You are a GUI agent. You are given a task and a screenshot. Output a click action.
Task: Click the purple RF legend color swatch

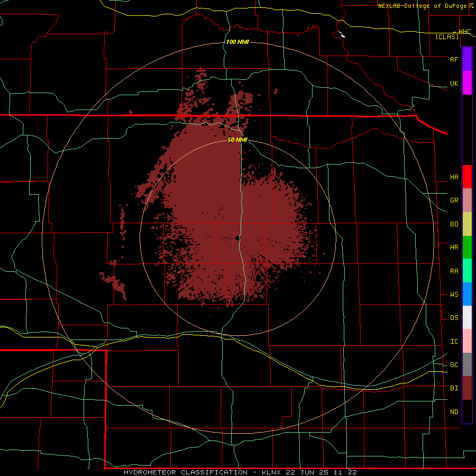tap(467, 59)
